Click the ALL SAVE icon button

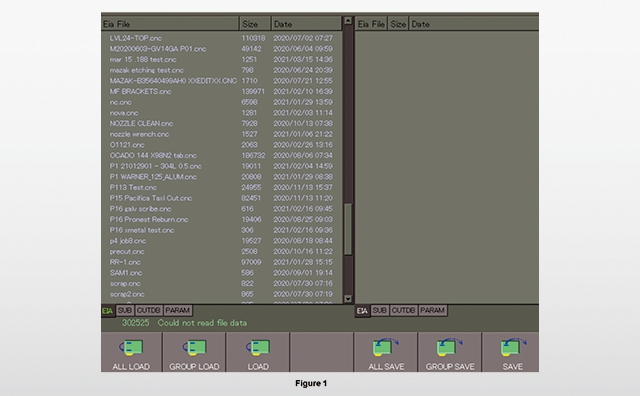click(x=386, y=352)
